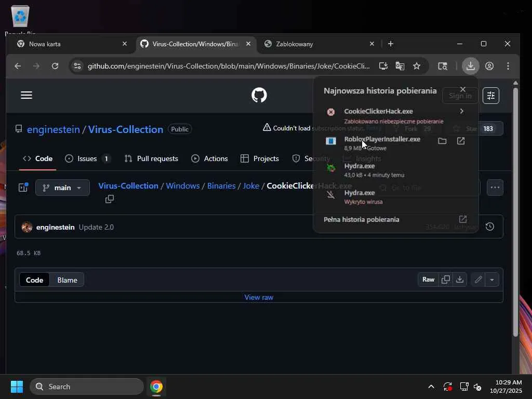Translate this page icon
Image resolution: width=532 pixels, height=399 pixels.
tap(400, 66)
